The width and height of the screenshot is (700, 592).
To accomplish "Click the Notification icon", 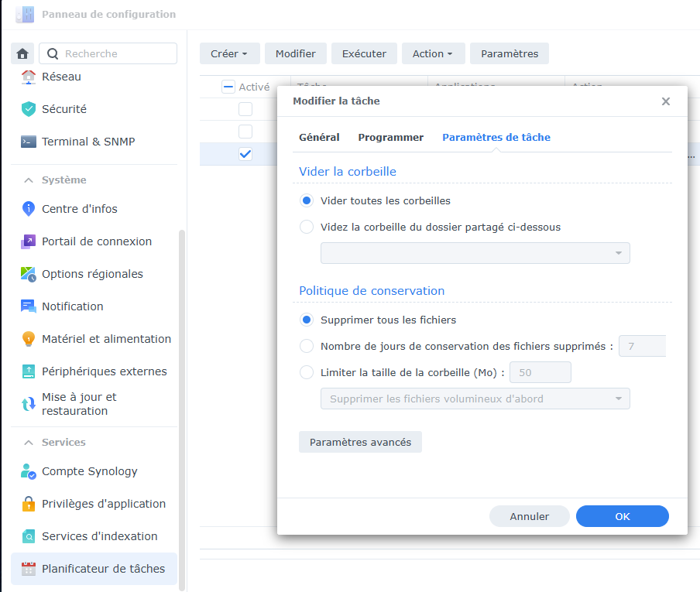I will coord(29,306).
